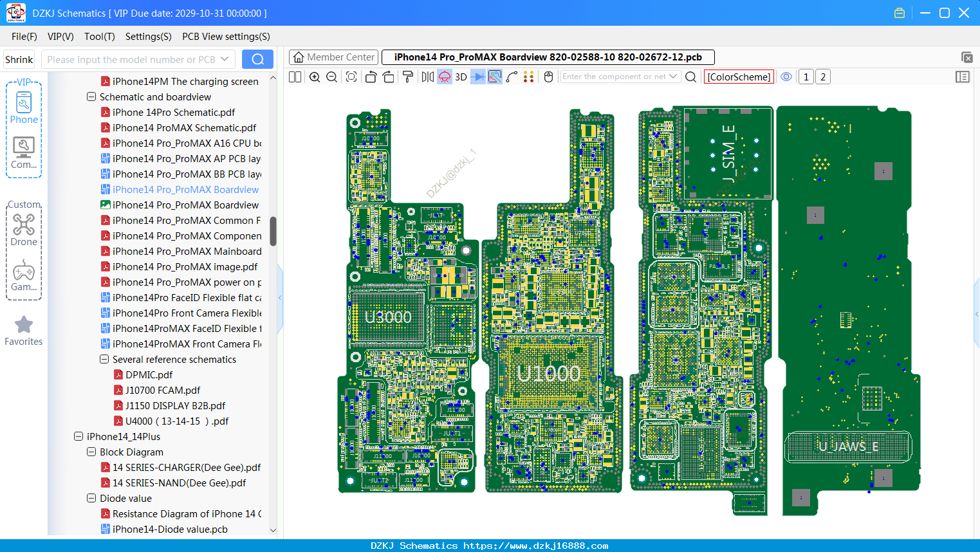980x552 pixels.
Task: Expand right panel with edge arrow
Action: 977,315
